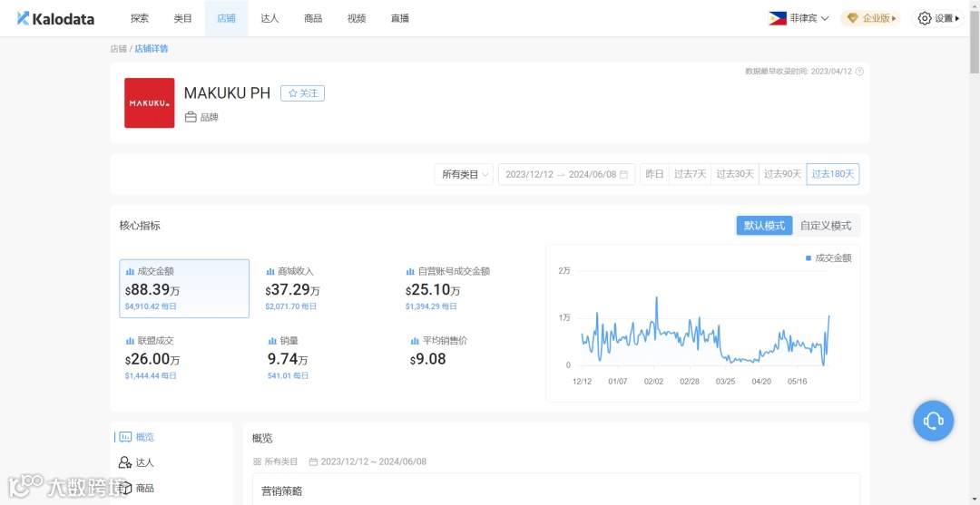Click the 概览 sidebar icon
980x505 pixels.
click(x=125, y=437)
